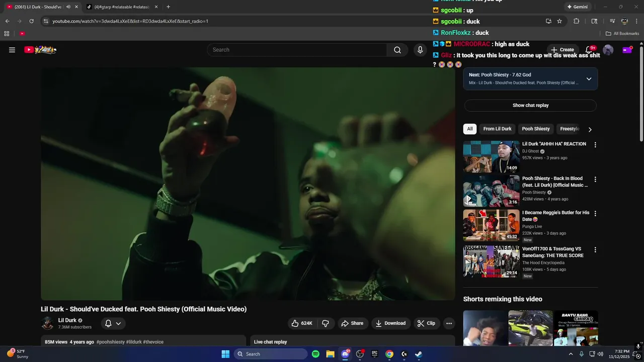The width and height of the screenshot is (644, 362).
Task: Go to YouTube home via logo
Action: [40, 50]
